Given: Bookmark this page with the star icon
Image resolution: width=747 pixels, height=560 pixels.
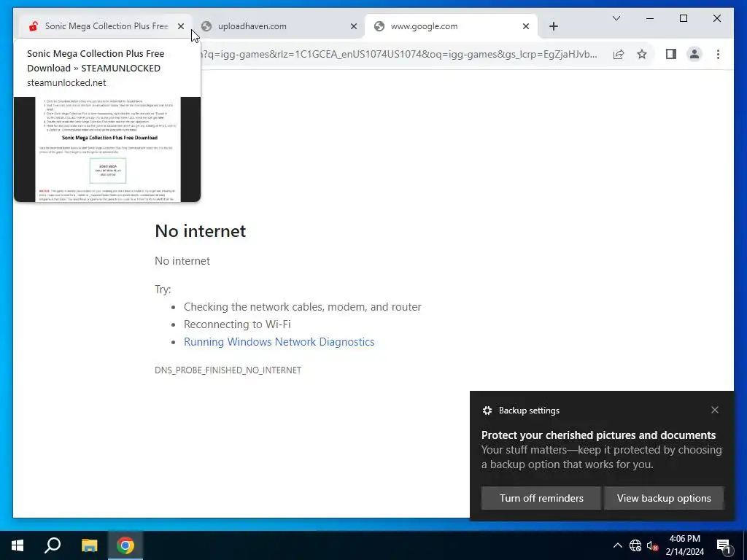Looking at the screenshot, I should [642, 54].
